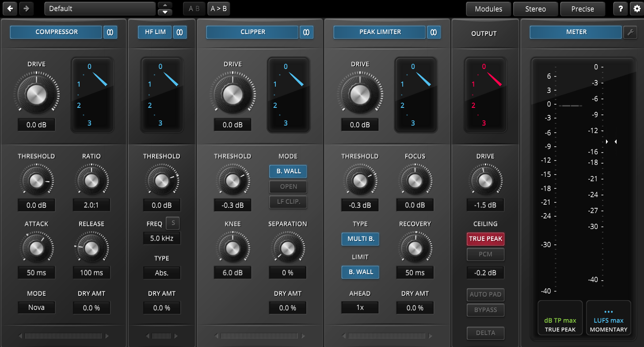Screen dimensions: 644x347
Task: Open the Modules view
Action: click(x=488, y=8)
